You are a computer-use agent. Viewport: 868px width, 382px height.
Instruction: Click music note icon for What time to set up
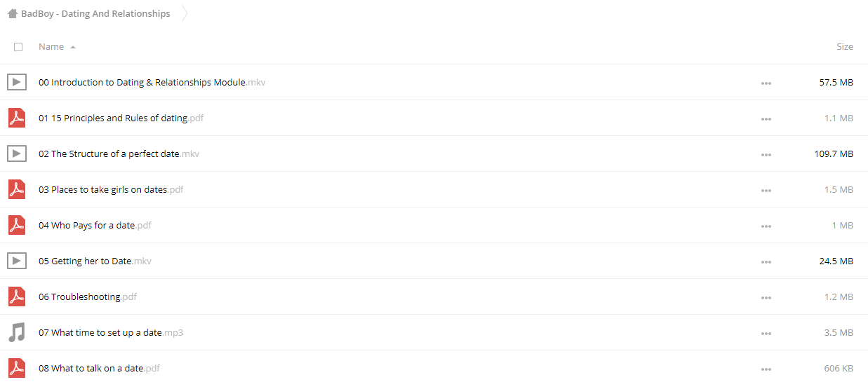click(x=17, y=332)
